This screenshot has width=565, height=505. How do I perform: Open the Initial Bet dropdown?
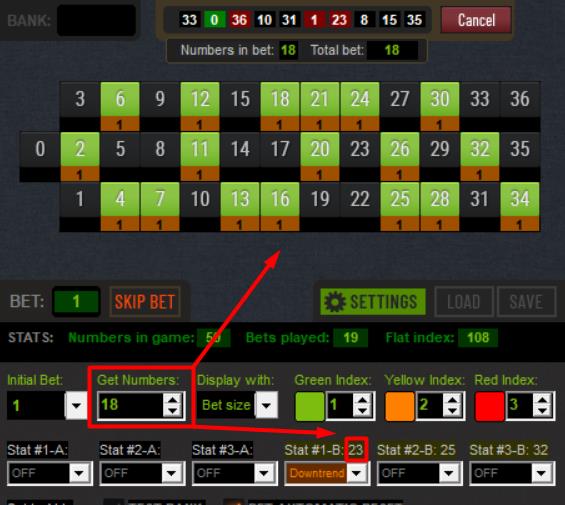[76, 406]
